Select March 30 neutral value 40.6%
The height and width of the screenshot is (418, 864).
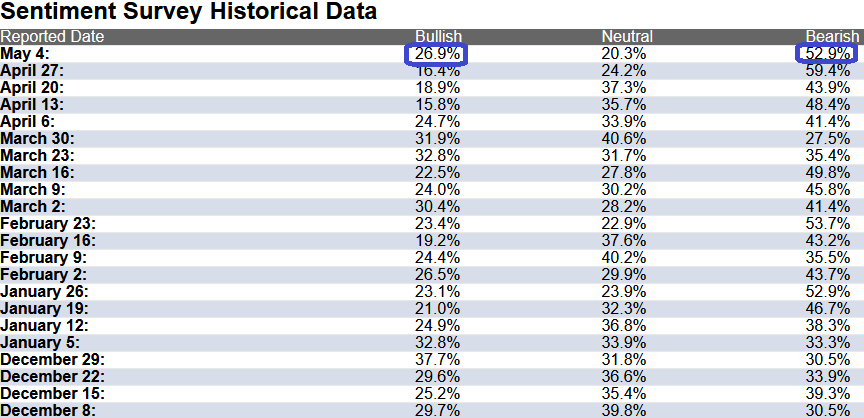pos(624,139)
